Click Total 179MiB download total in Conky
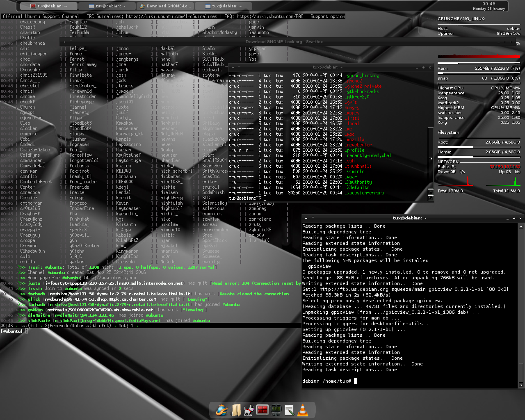The image size is (525, 420). 450,191
